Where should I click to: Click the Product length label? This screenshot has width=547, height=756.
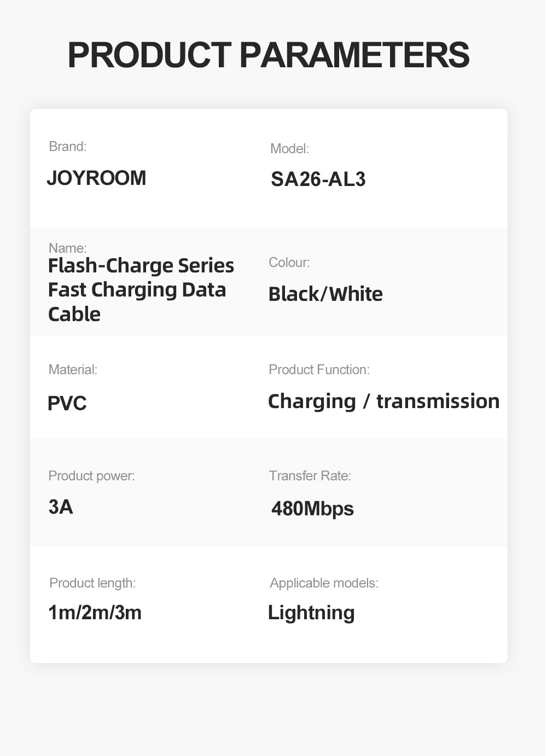click(x=92, y=583)
